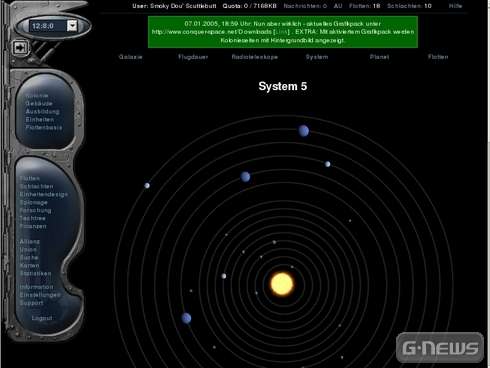Open Union in the sidebar

tap(28, 249)
